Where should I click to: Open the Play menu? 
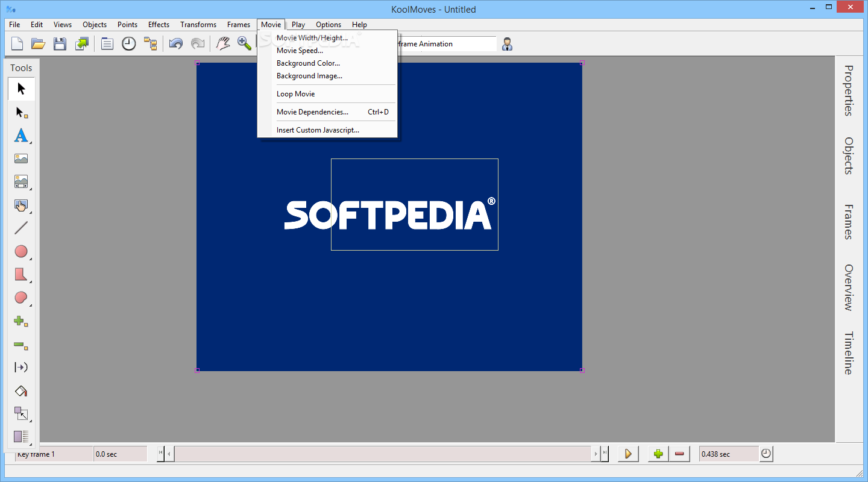pyautogui.click(x=298, y=25)
